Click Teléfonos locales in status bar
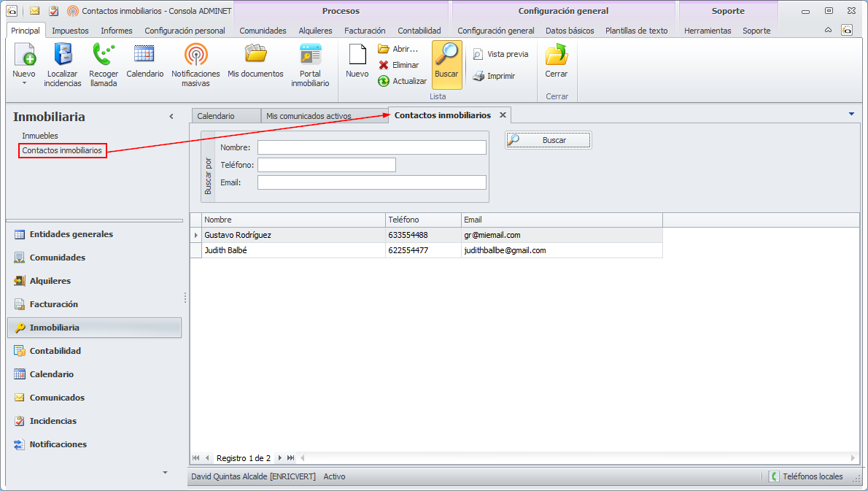868x491 pixels. click(x=806, y=476)
